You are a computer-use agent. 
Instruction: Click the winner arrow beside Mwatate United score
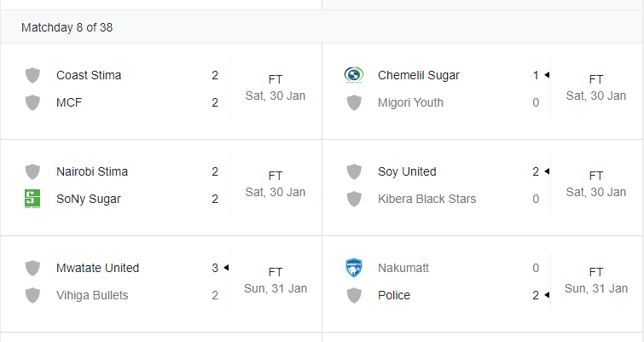226,268
